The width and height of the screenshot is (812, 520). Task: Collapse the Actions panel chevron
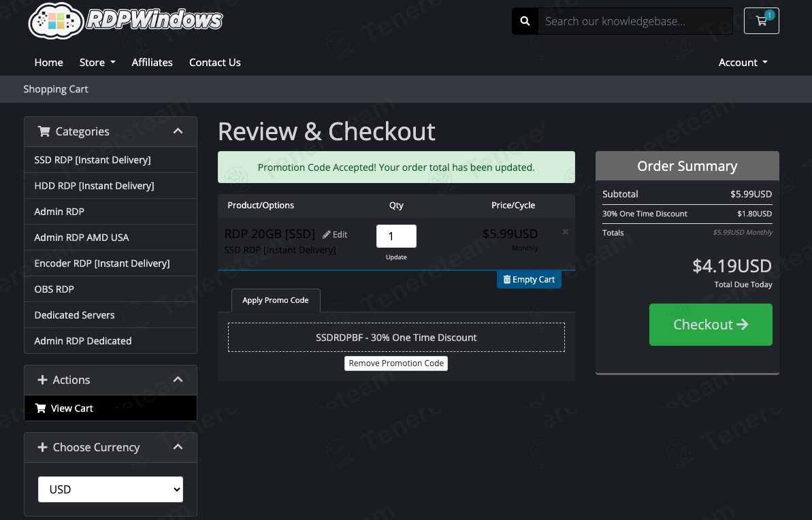(178, 380)
